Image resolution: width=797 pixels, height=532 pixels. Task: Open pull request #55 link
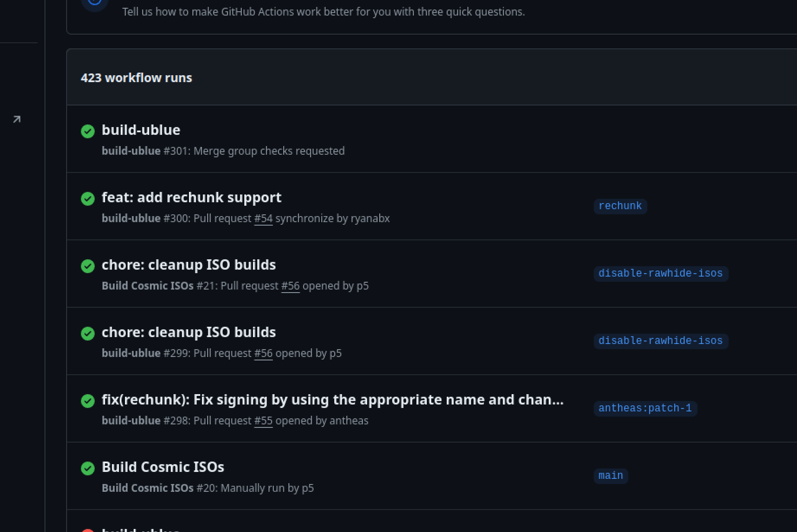(x=263, y=421)
